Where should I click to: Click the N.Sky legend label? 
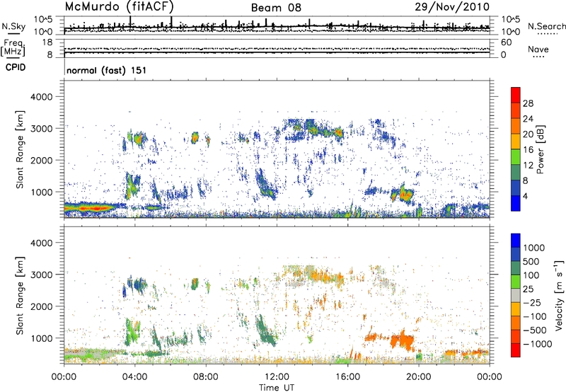13,26
